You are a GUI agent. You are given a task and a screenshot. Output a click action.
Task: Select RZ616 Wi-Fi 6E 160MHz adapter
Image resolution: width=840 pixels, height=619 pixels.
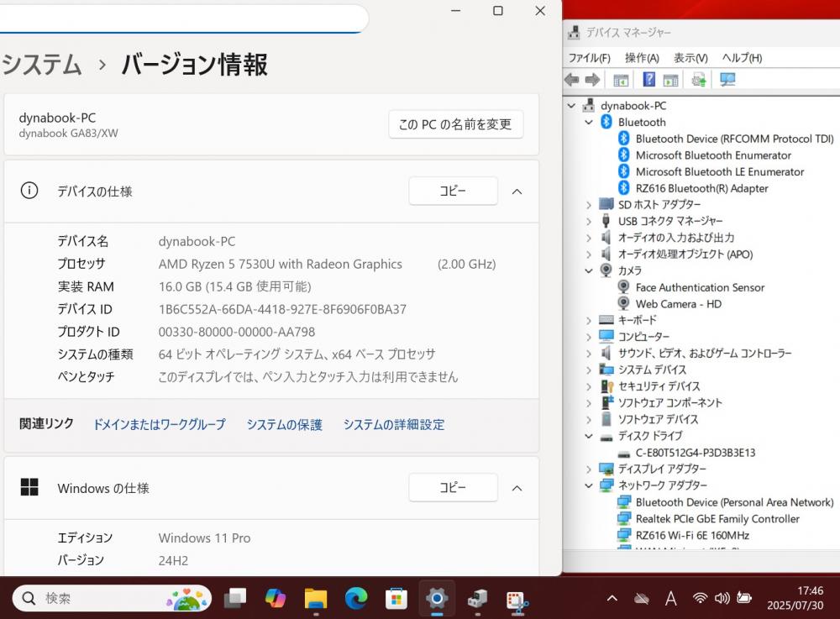pos(692,535)
